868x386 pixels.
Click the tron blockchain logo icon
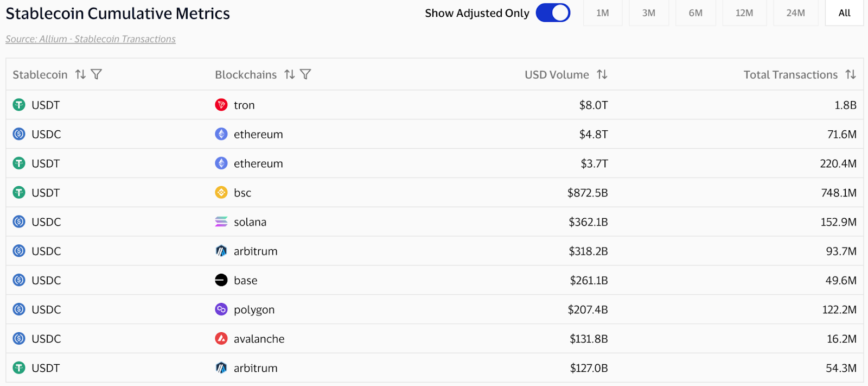[221, 105]
